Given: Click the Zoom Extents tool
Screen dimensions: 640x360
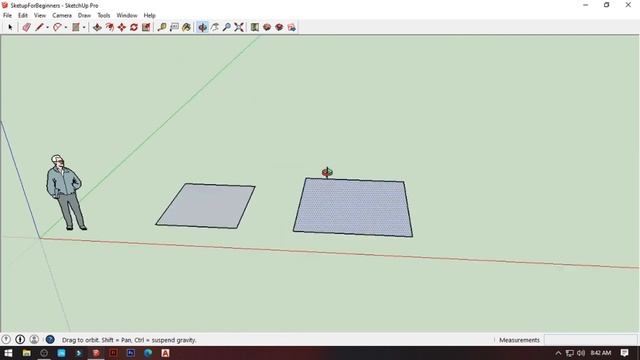Looking at the screenshot, I should click(239, 27).
